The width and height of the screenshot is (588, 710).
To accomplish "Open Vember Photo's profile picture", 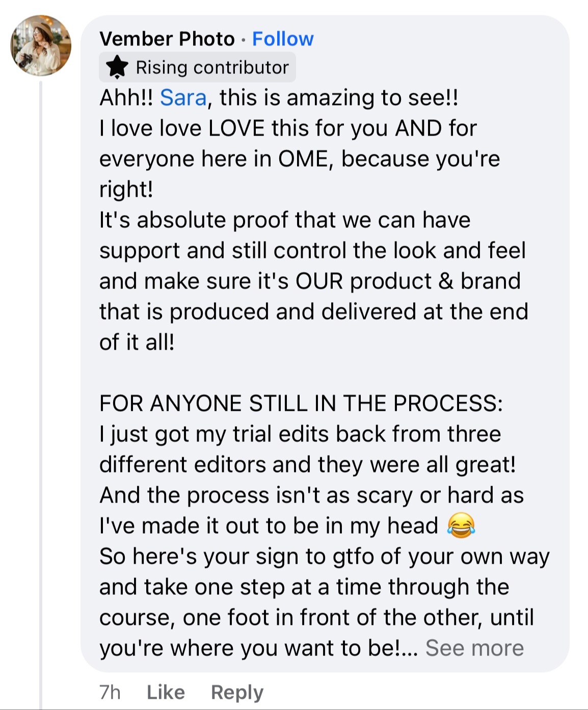I will 41,46.
